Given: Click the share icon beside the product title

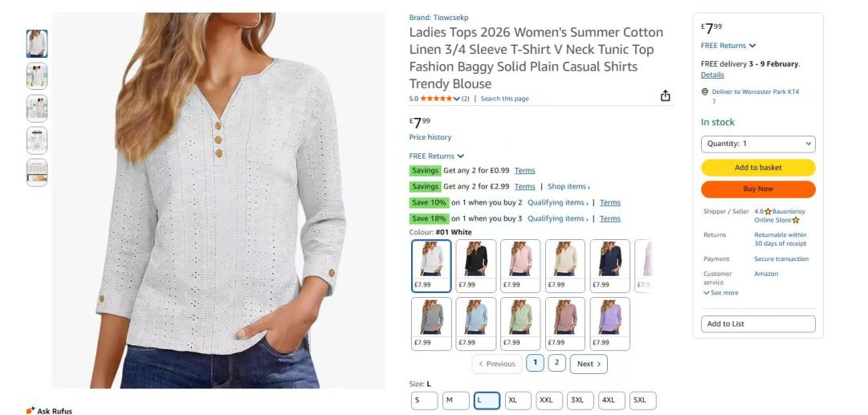Looking at the screenshot, I should 666,96.
